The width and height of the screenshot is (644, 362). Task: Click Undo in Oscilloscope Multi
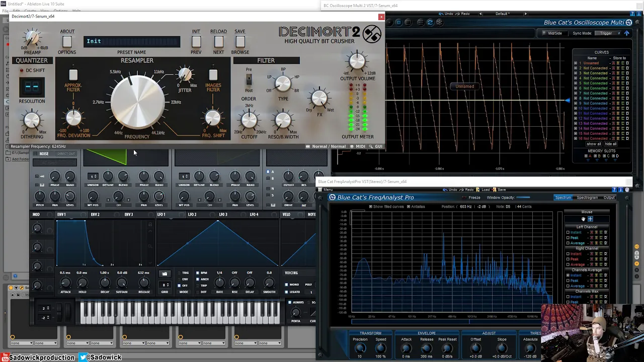tap(447, 14)
